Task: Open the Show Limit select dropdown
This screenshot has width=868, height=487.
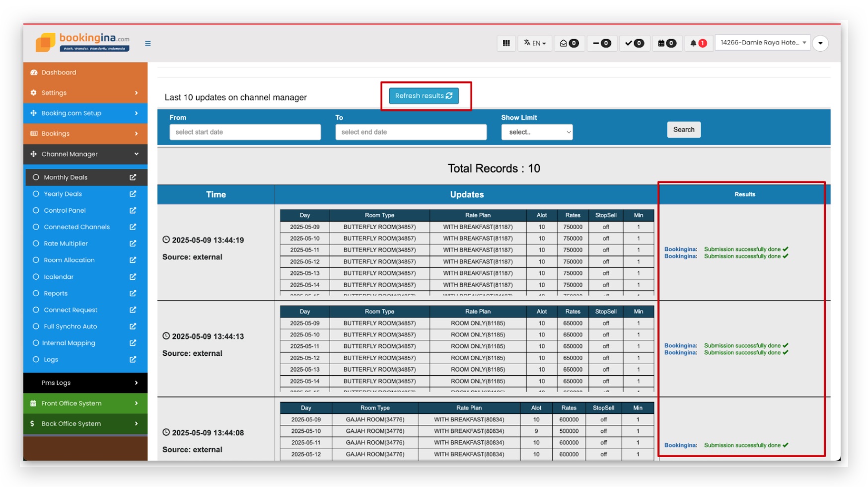Action: tap(537, 132)
